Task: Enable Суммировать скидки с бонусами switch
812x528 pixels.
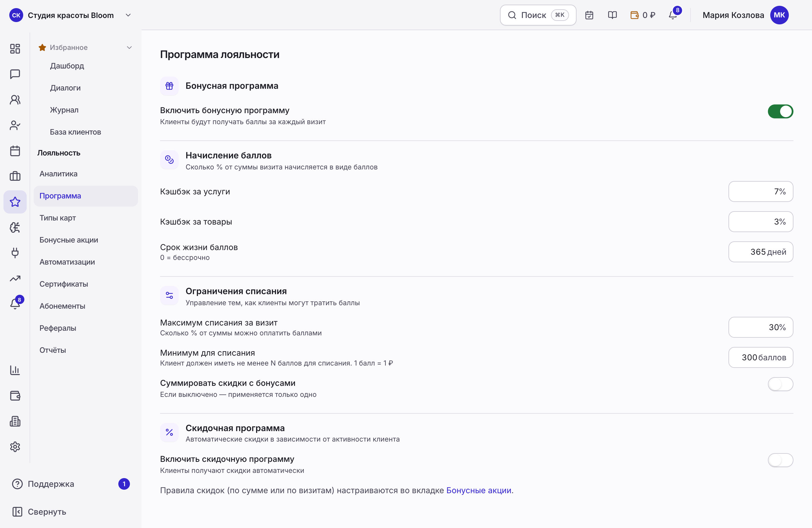Action: point(780,384)
